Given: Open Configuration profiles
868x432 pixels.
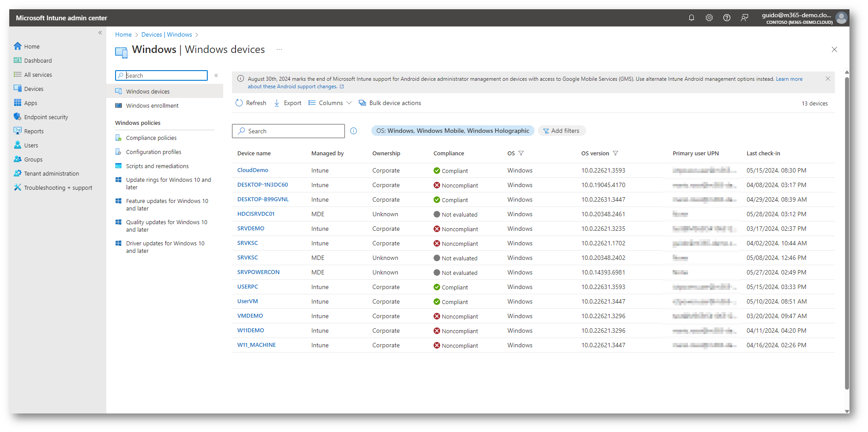Looking at the screenshot, I should pos(153,152).
